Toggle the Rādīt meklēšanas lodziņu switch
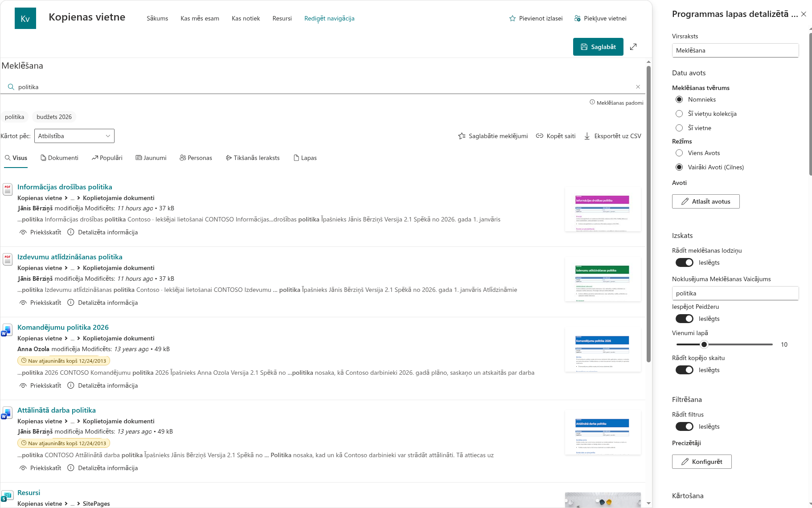 point(685,262)
